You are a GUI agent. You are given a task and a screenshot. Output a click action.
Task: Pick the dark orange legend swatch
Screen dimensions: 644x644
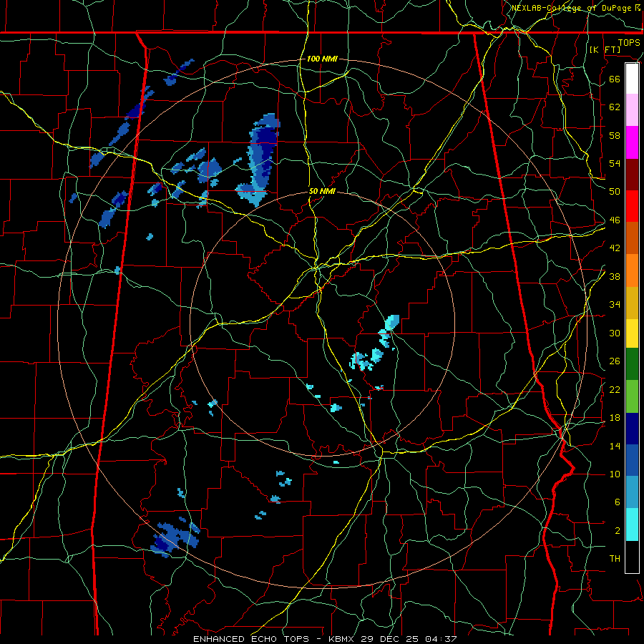(632, 238)
